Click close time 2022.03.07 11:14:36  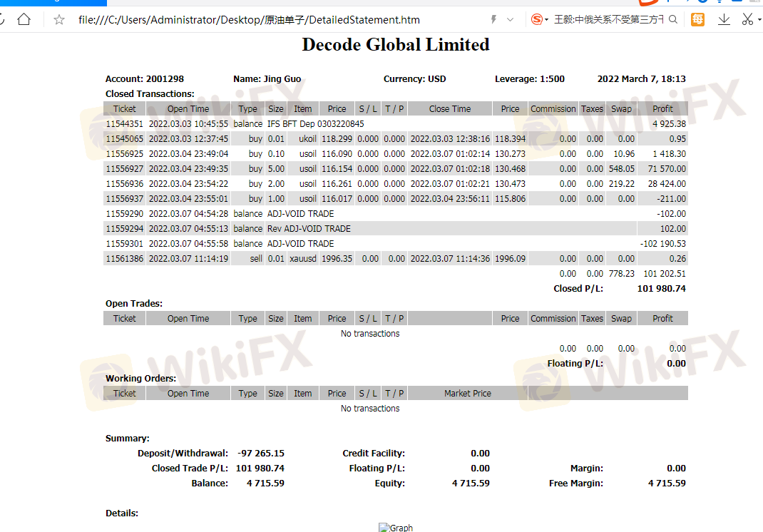click(450, 258)
